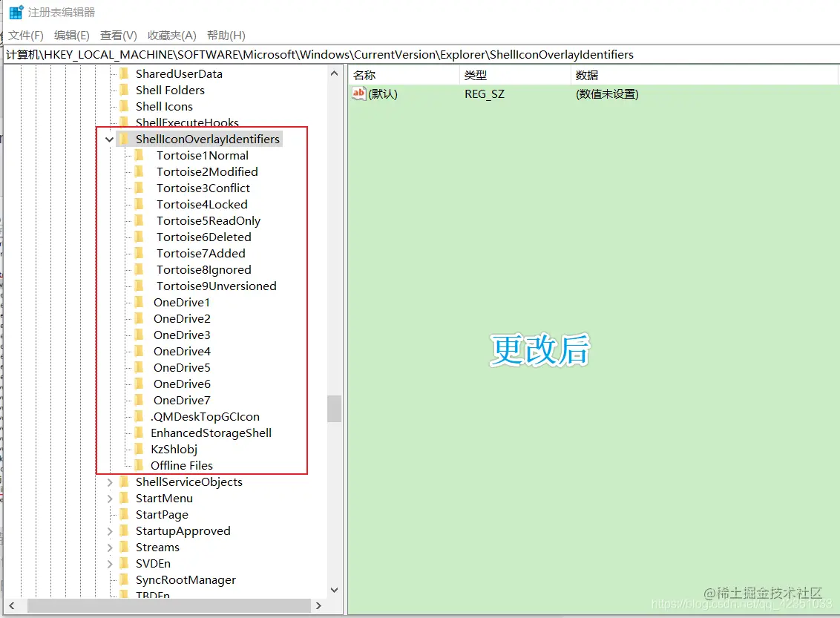Click the registry path address bar
840x618 pixels.
coord(421,55)
